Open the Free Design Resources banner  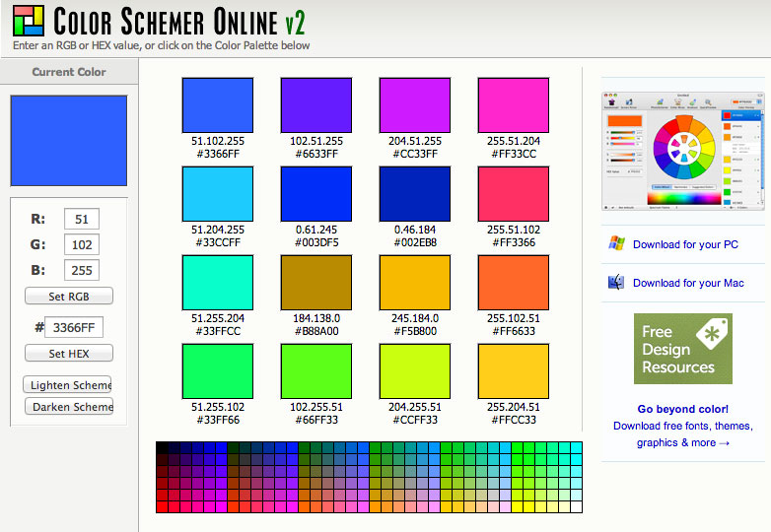pyautogui.click(x=682, y=349)
